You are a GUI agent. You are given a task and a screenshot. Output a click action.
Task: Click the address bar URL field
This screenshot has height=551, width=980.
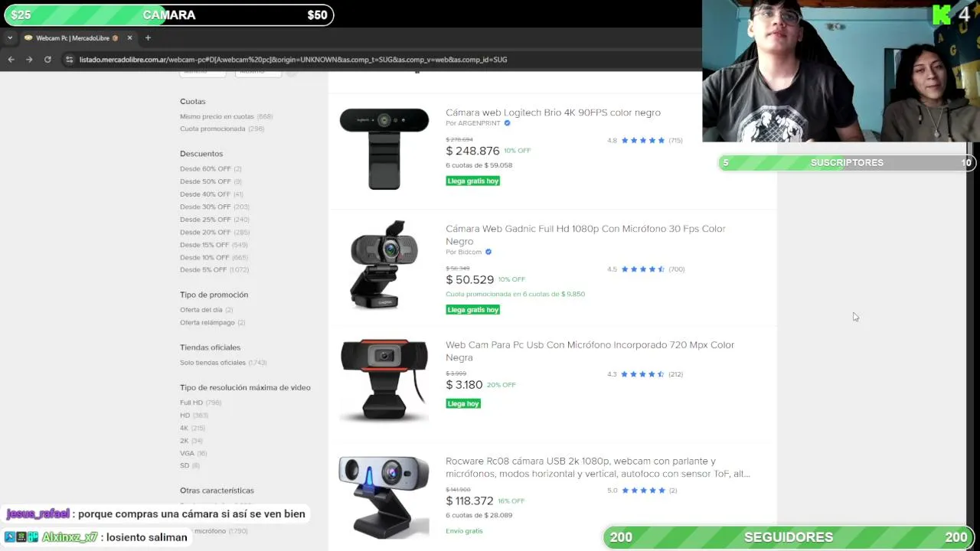[x=293, y=59]
